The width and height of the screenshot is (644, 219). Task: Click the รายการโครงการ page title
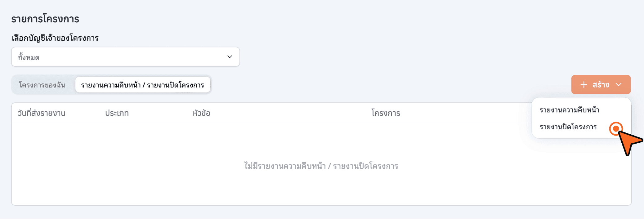(x=45, y=19)
